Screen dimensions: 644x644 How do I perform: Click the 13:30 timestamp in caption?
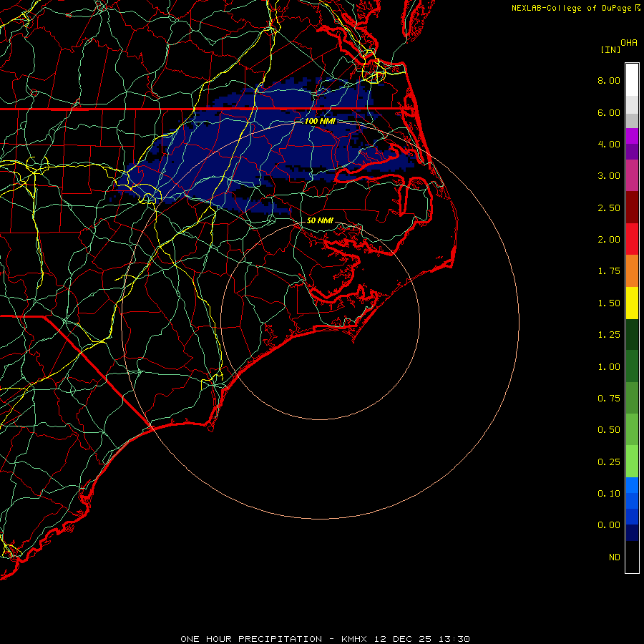click(x=453, y=639)
